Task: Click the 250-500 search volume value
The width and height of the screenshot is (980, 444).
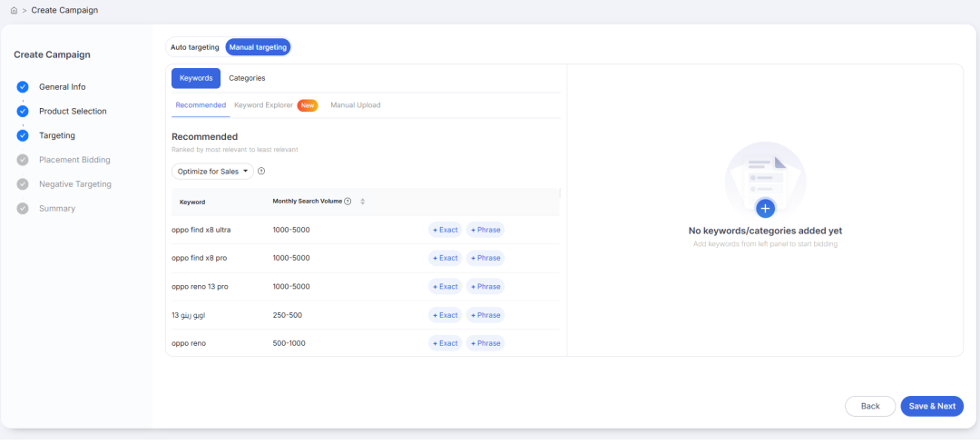Action: [288, 315]
